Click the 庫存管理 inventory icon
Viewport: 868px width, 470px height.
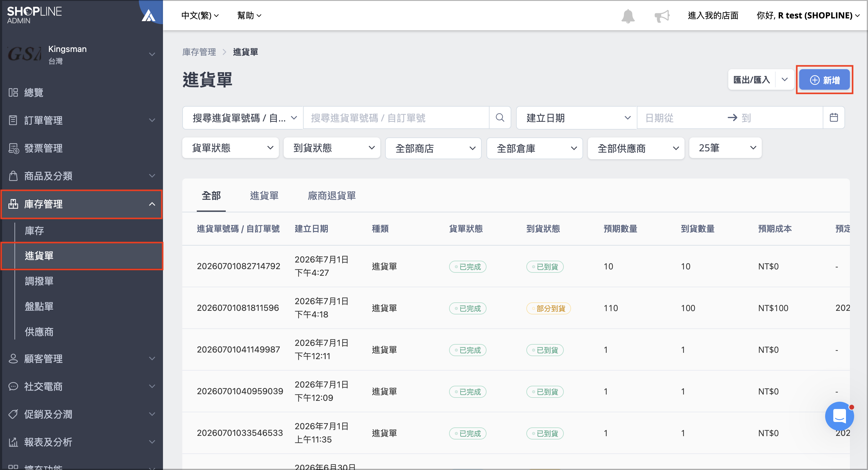(x=13, y=204)
